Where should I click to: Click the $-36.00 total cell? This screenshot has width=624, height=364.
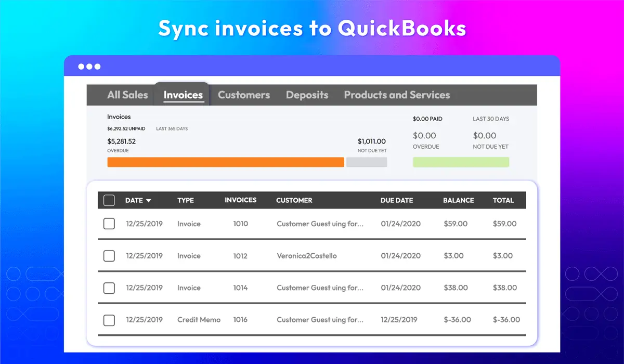506,320
